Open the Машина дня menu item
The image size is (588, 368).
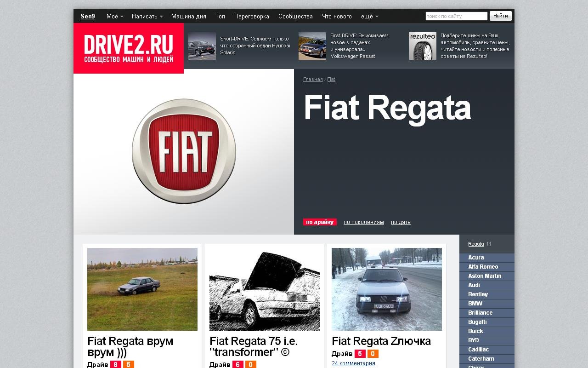189,17
